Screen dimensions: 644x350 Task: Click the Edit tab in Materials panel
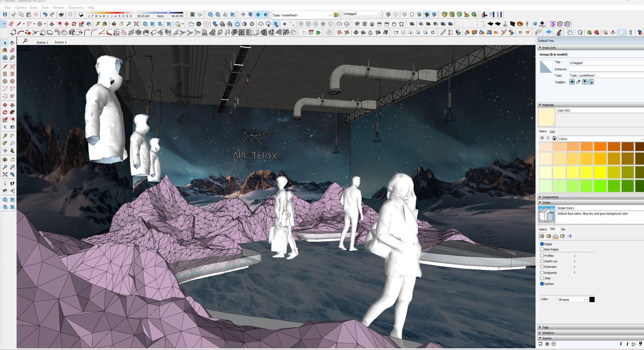click(x=552, y=132)
